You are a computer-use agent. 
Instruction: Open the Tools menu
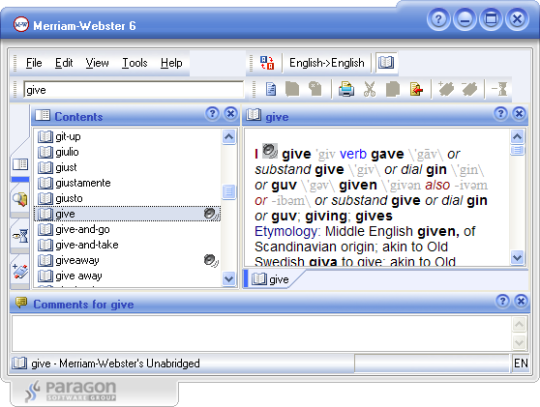pos(135,63)
